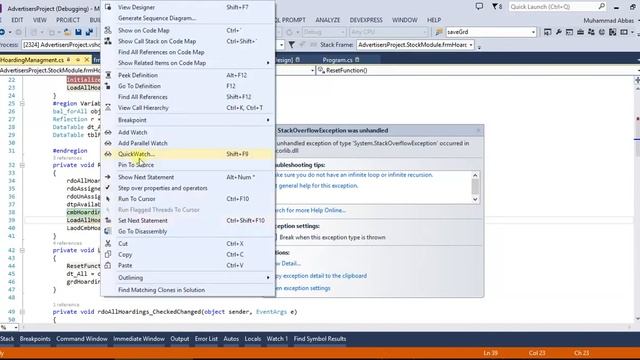Collapse the method outline at line 49
This screenshot has height=360, width=640.
point(22,312)
